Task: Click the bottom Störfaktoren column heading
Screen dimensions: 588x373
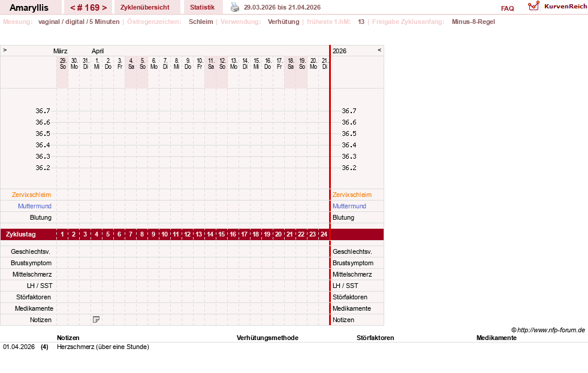Action: click(x=375, y=338)
